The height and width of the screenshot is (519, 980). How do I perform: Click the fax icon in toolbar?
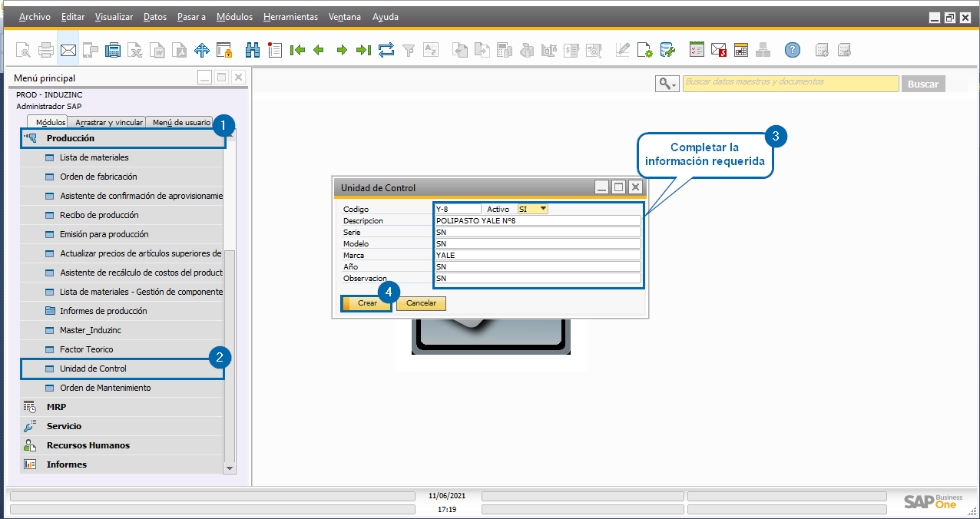[x=113, y=51]
